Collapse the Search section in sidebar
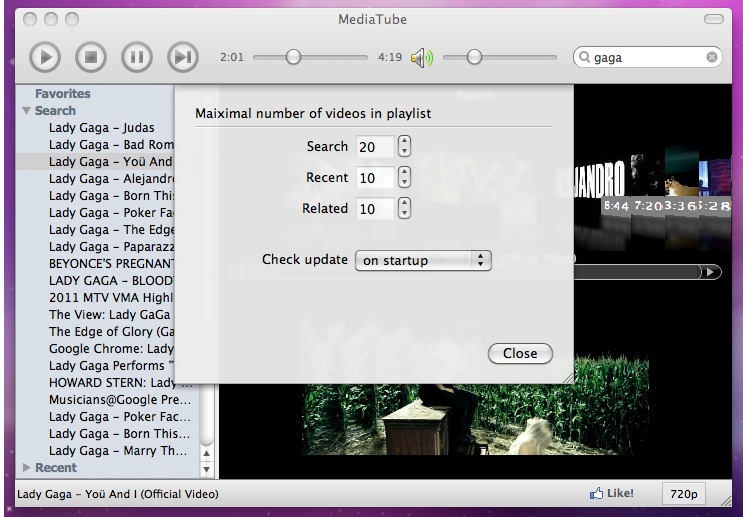 26,111
